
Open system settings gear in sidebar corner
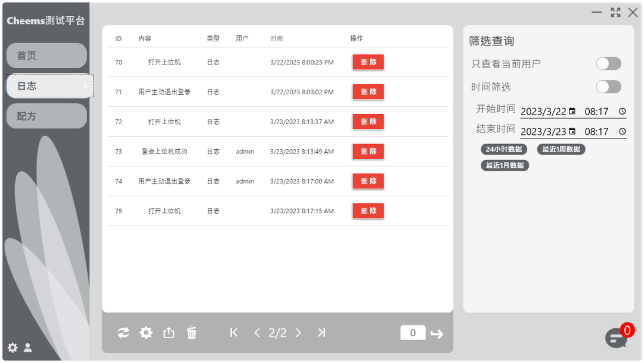click(13, 347)
